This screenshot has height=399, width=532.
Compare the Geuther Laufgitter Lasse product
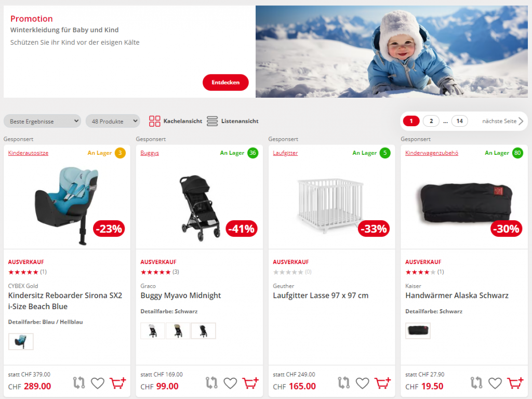(344, 383)
